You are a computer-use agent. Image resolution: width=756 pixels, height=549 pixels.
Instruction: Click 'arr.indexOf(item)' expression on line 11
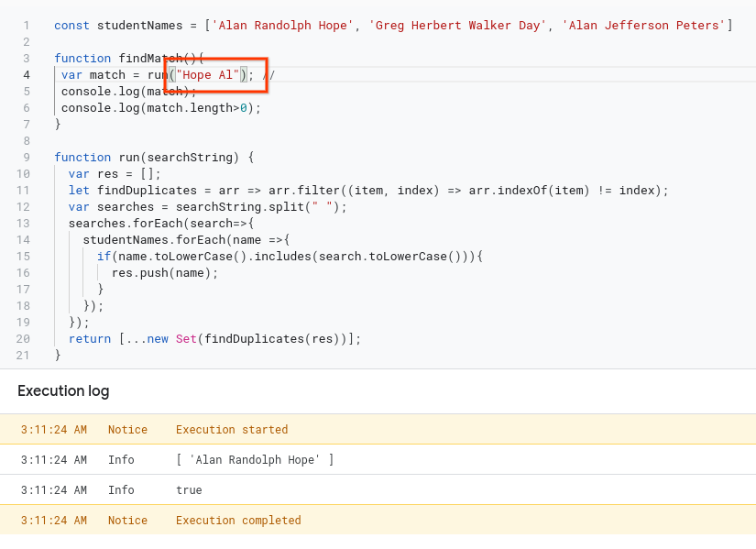pyautogui.click(x=529, y=191)
